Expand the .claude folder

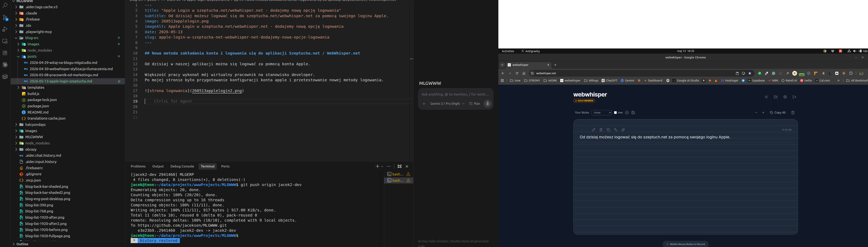click(x=16, y=13)
